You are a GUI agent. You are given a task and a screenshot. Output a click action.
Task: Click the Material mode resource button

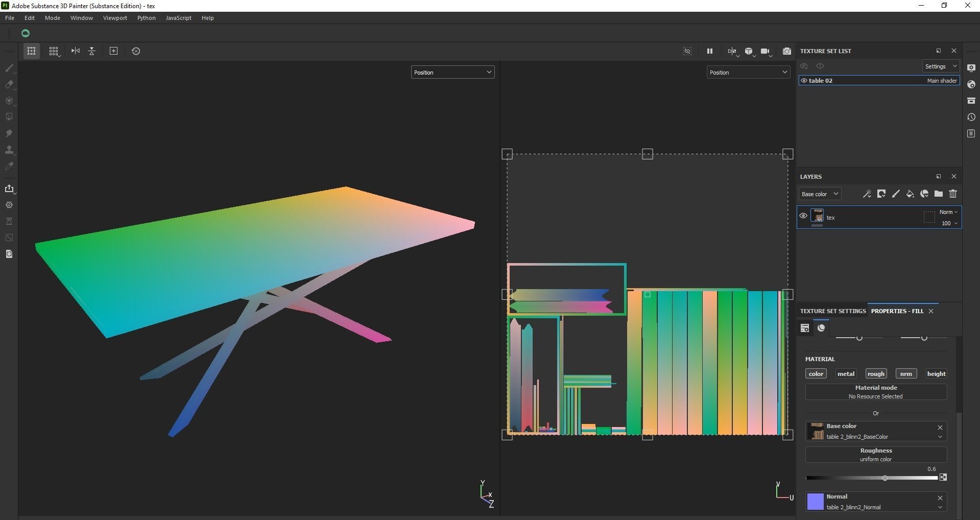tap(876, 392)
